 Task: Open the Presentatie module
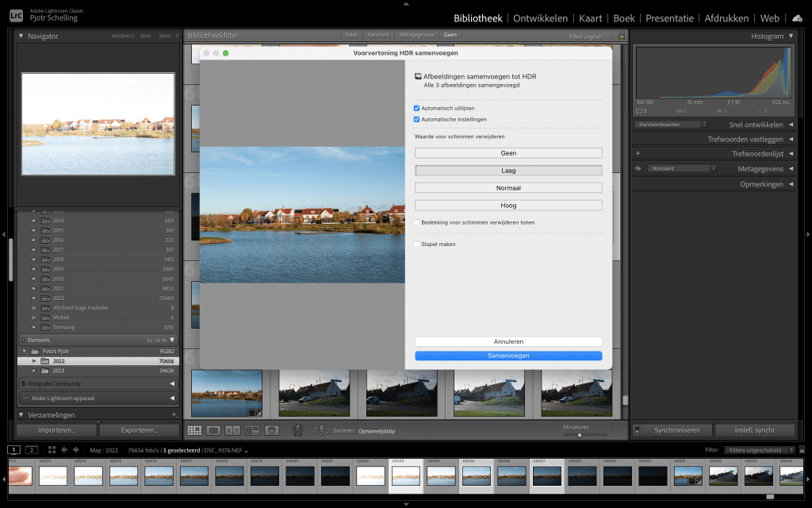point(669,19)
